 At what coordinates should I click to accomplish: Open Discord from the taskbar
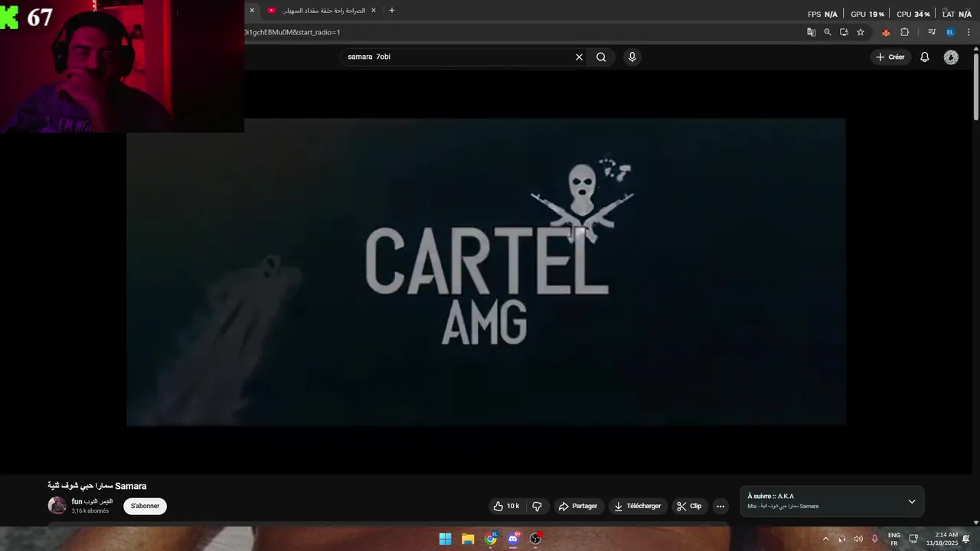(513, 539)
